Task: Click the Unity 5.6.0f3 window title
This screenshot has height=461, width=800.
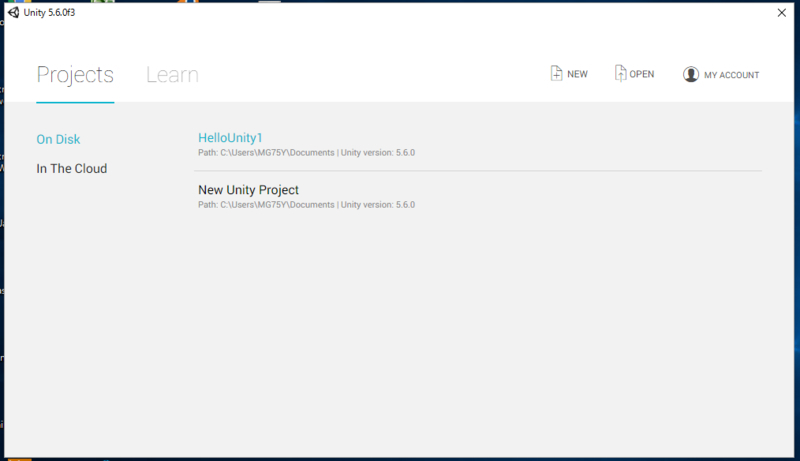Action: point(49,12)
